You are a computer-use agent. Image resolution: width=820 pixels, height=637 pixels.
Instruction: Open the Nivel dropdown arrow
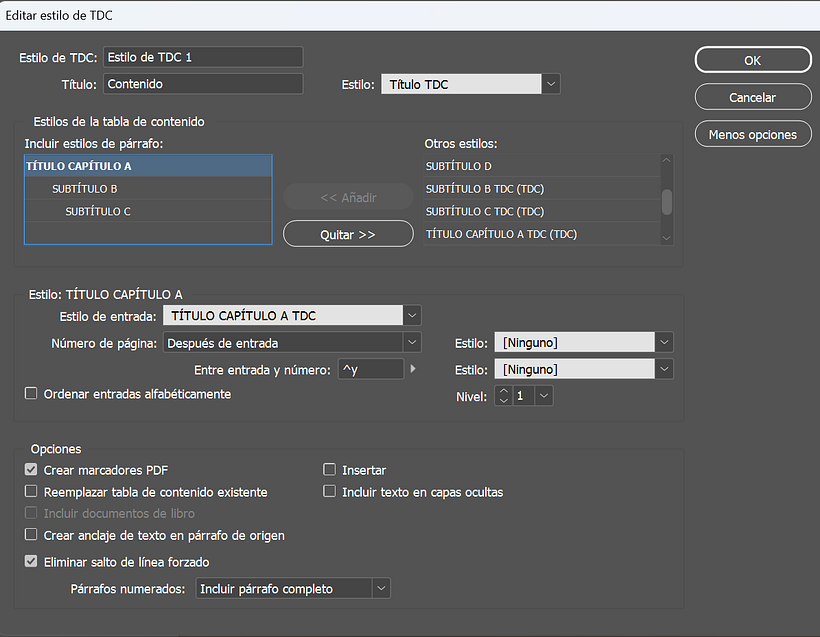[544, 396]
